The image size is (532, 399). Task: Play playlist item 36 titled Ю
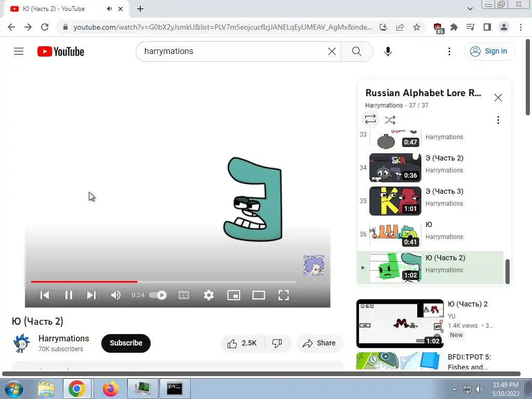(x=430, y=234)
